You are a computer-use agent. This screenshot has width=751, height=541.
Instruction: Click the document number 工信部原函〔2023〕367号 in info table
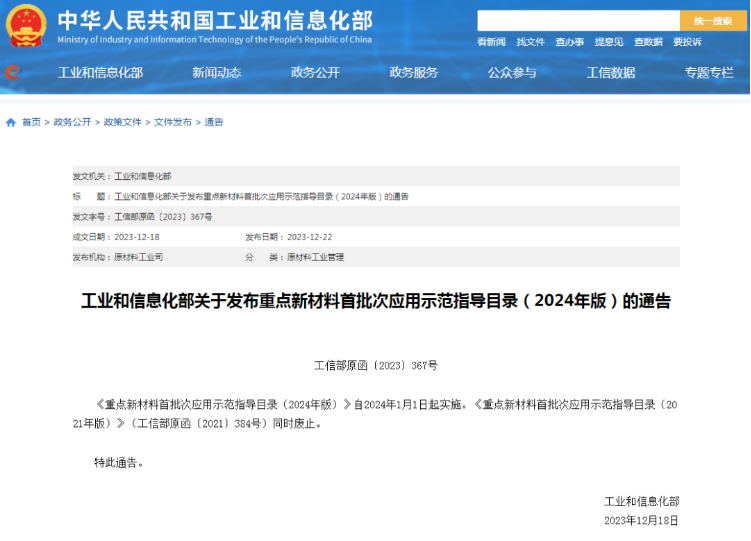(163, 217)
